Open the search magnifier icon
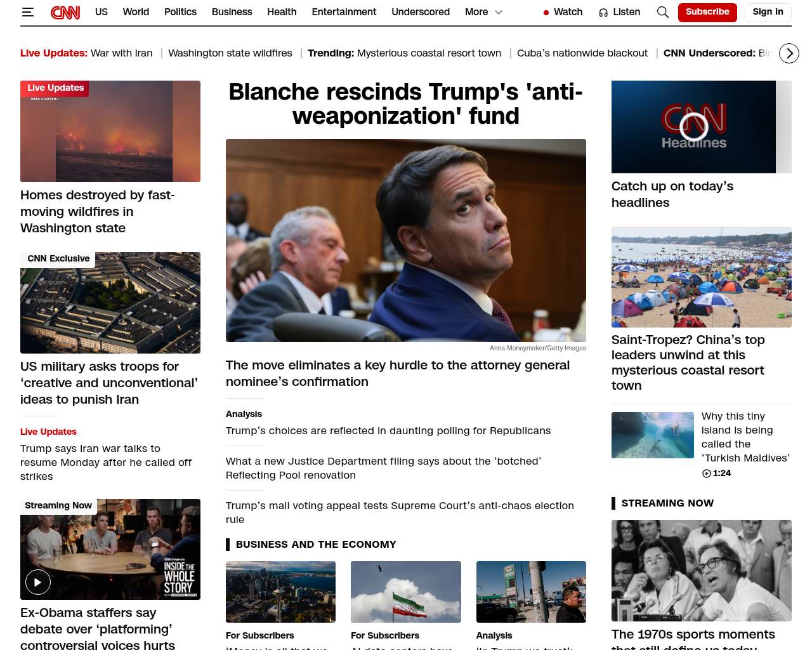Viewport: 812px width, 650px height. 663,12
